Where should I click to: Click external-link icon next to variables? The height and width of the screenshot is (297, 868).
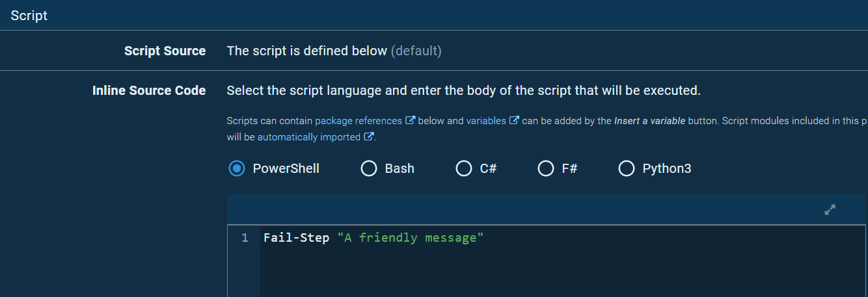click(514, 120)
